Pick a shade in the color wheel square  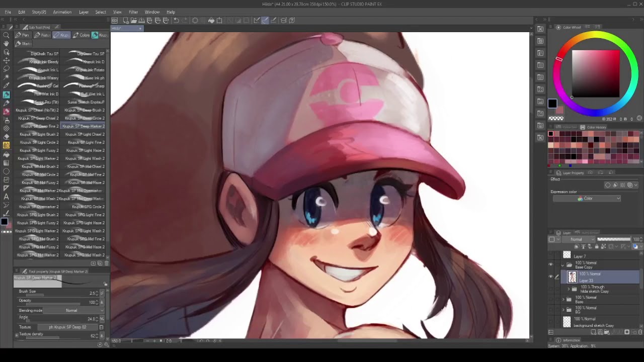[x=596, y=73]
